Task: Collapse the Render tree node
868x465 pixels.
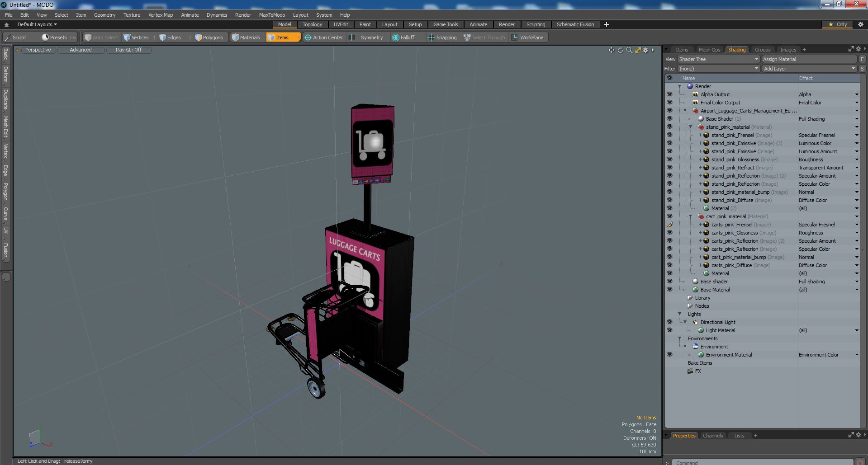Action: click(679, 86)
